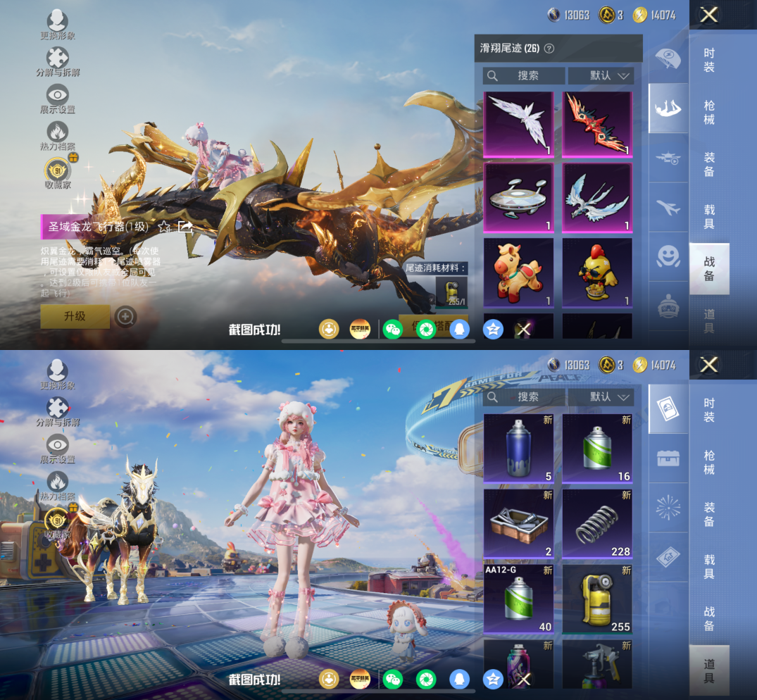757x700 pixels.
Task: Open the smiley emote category icon
Action: click(668, 257)
